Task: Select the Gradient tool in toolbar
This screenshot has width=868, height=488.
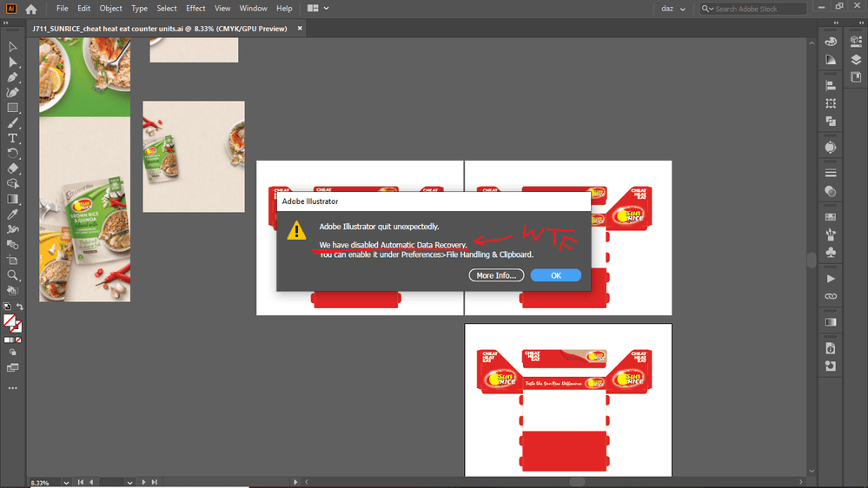Action: pyautogui.click(x=13, y=199)
